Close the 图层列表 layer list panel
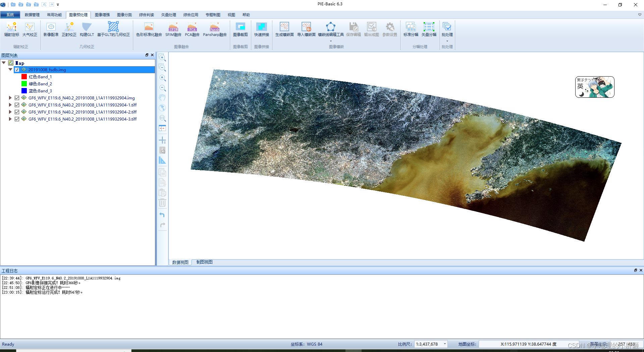 [x=152, y=55]
